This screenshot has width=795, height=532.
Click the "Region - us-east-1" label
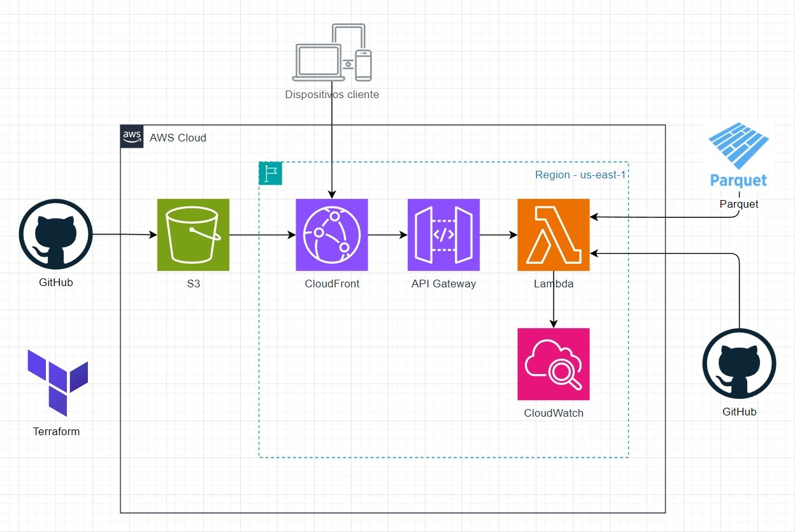pyautogui.click(x=579, y=175)
